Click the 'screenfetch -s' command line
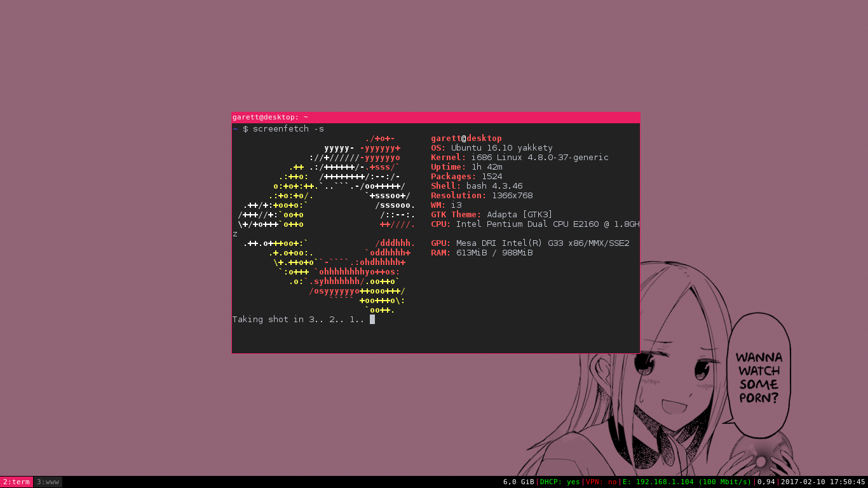The image size is (868, 488). [x=278, y=129]
